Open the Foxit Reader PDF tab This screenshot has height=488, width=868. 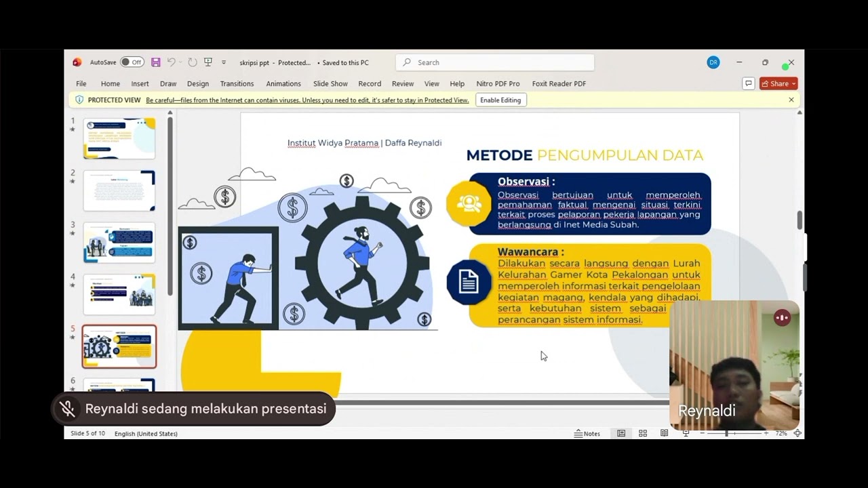(x=559, y=83)
